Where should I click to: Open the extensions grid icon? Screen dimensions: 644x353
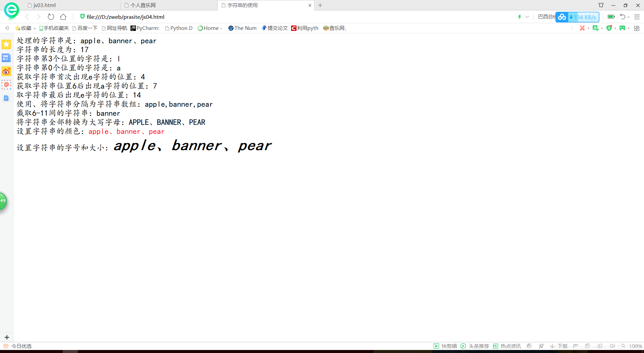[x=637, y=28]
